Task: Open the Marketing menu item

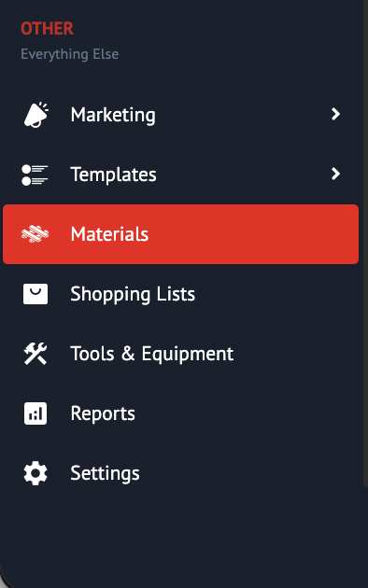Action: (180, 115)
